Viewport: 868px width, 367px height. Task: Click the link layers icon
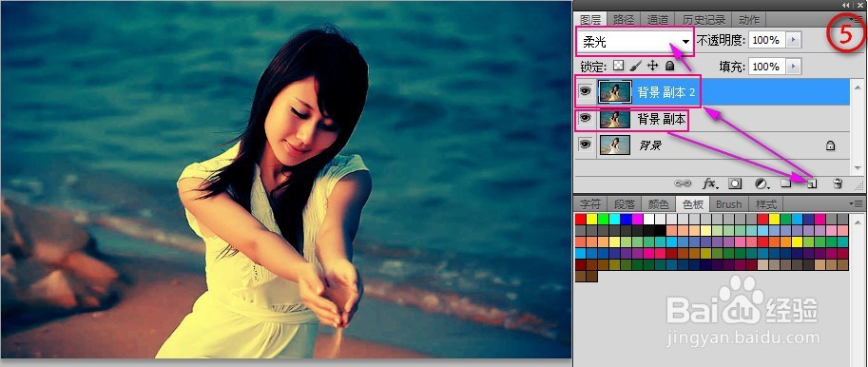(x=683, y=183)
